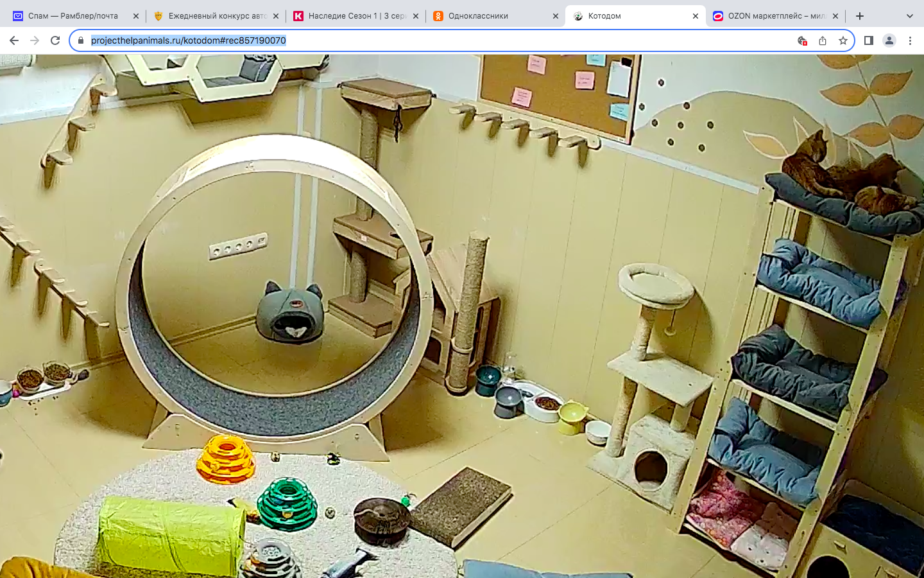Viewport: 924px width, 578px height.
Task: Open a new browser tab
Action: 860,16
